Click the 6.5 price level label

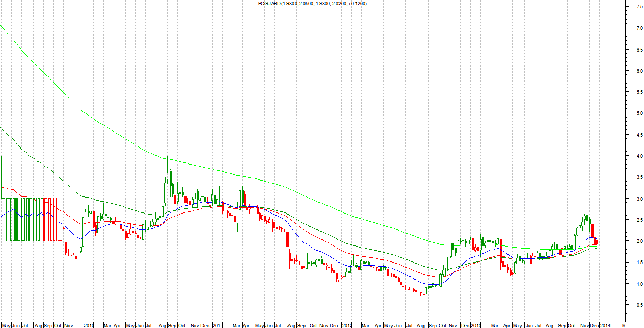pyautogui.click(x=638, y=50)
